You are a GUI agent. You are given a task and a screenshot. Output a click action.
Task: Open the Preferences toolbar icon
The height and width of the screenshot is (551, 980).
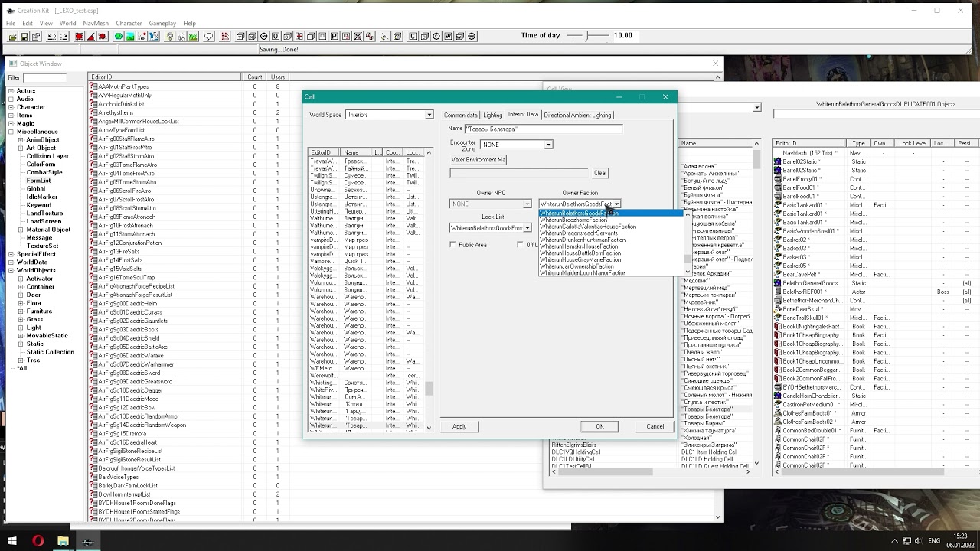[36, 36]
